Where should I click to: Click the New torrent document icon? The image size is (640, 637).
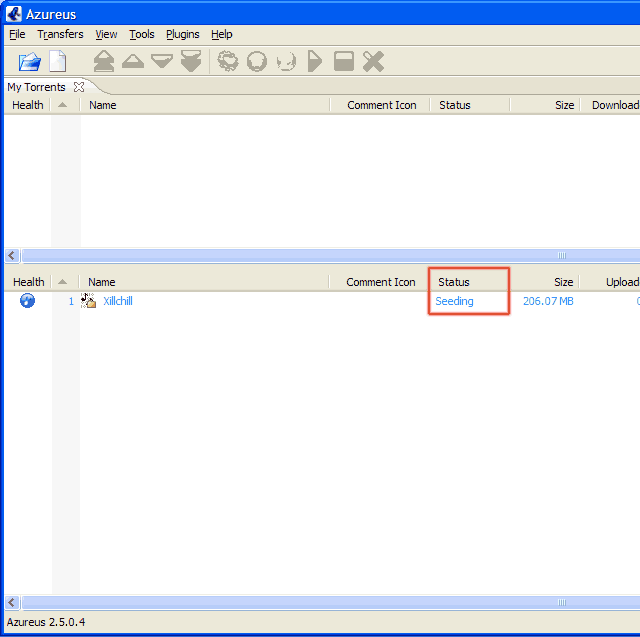[58, 61]
